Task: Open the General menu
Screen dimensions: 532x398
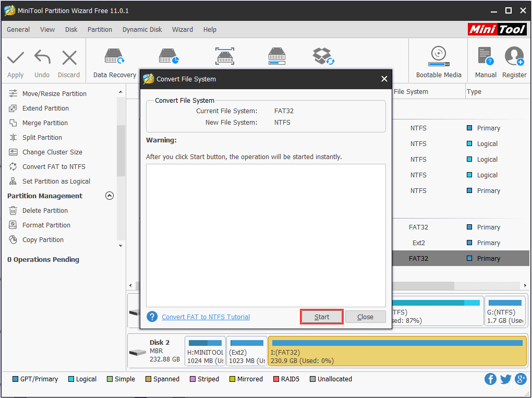Action: tap(18, 30)
